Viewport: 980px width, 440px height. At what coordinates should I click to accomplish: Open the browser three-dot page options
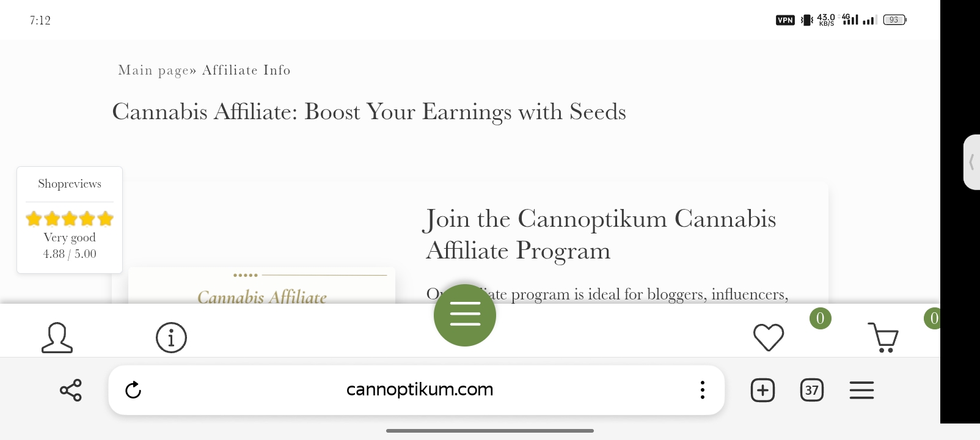pos(703,390)
